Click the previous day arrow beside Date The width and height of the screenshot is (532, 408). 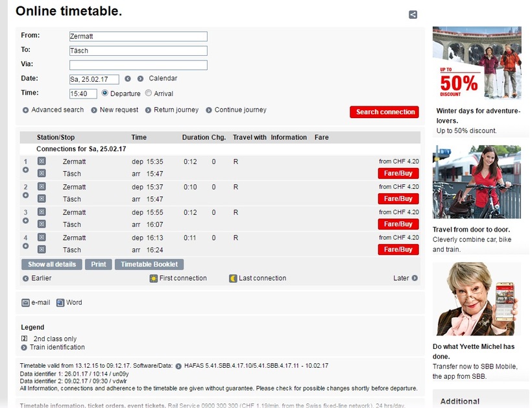[128, 78]
